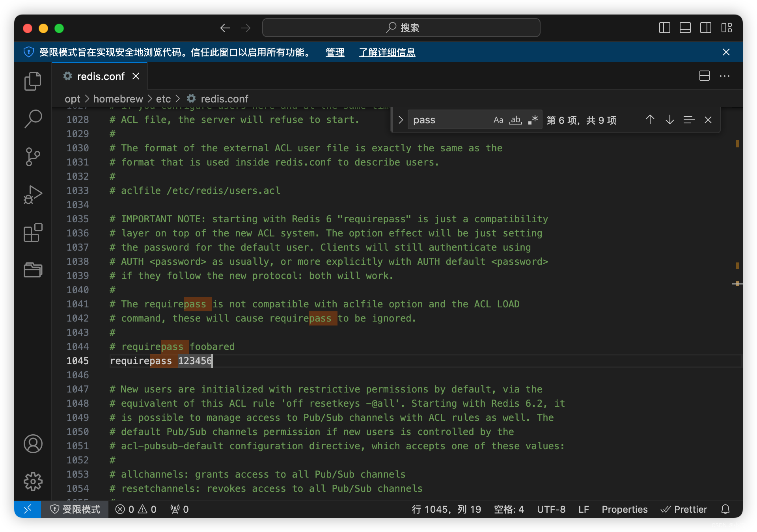Go forward using the right arrow
757x532 pixels.
246,28
